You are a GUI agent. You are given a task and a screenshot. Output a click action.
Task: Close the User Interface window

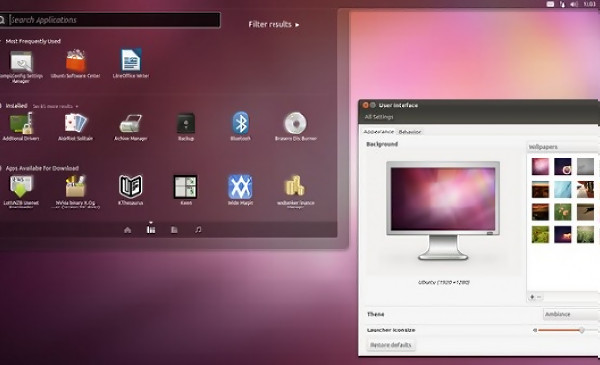click(x=365, y=105)
